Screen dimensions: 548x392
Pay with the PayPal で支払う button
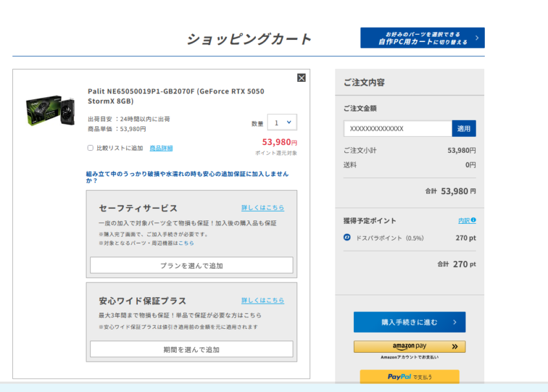click(x=409, y=377)
